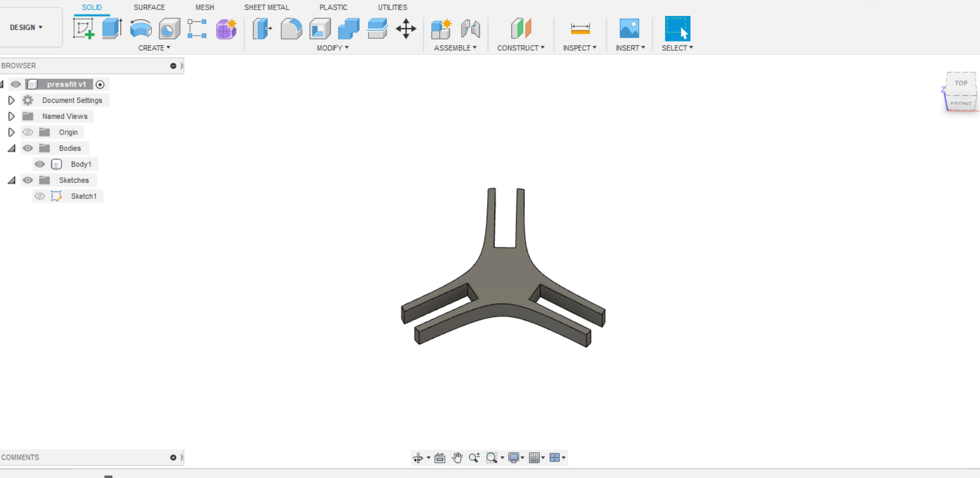
Task: Click the Orbit tool icon
Action: pyautogui.click(x=418, y=458)
